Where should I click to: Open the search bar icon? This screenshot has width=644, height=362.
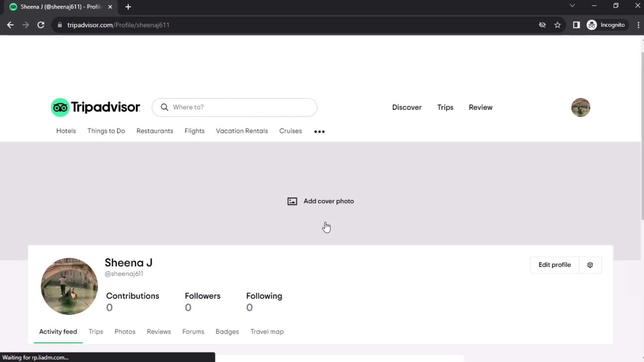(164, 107)
